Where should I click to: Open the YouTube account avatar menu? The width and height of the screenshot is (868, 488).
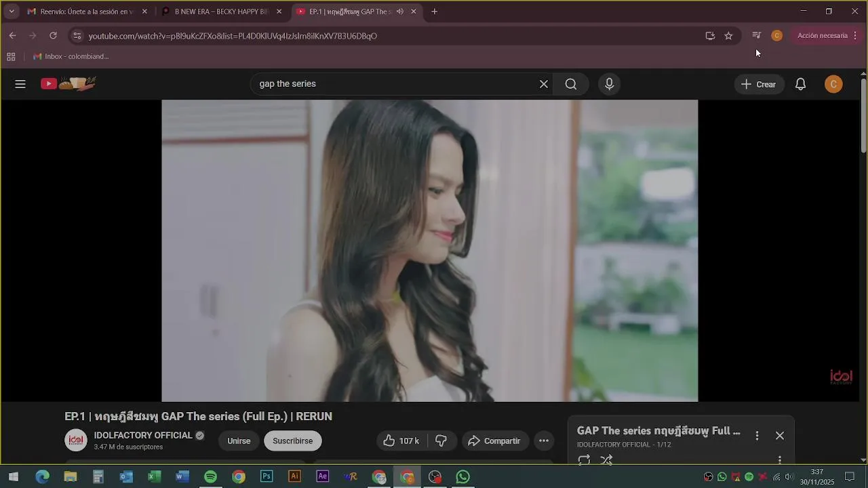pos(833,84)
